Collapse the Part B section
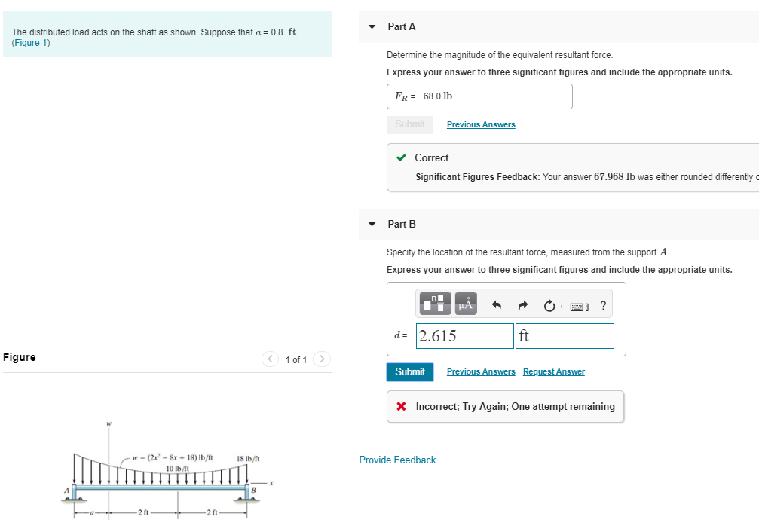The width and height of the screenshot is (759, 532). (x=371, y=224)
